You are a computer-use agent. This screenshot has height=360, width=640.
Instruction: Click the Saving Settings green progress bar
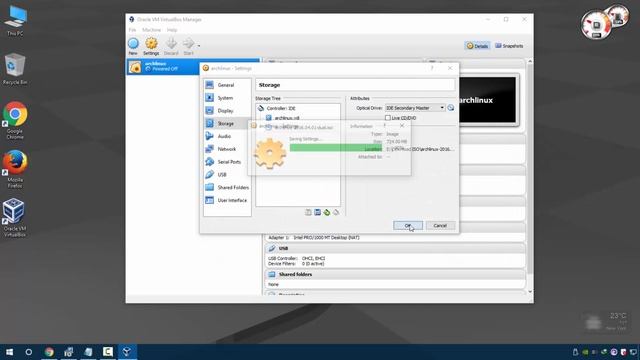(336, 148)
